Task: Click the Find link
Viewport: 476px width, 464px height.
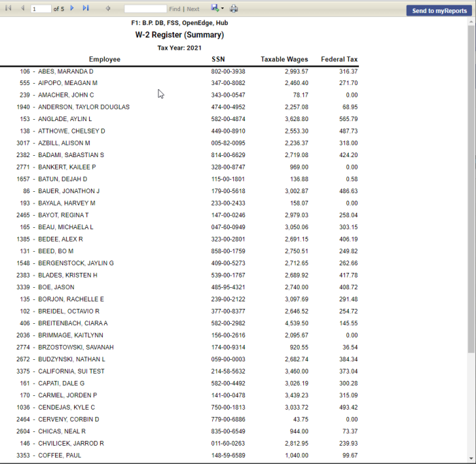Action: point(175,9)
